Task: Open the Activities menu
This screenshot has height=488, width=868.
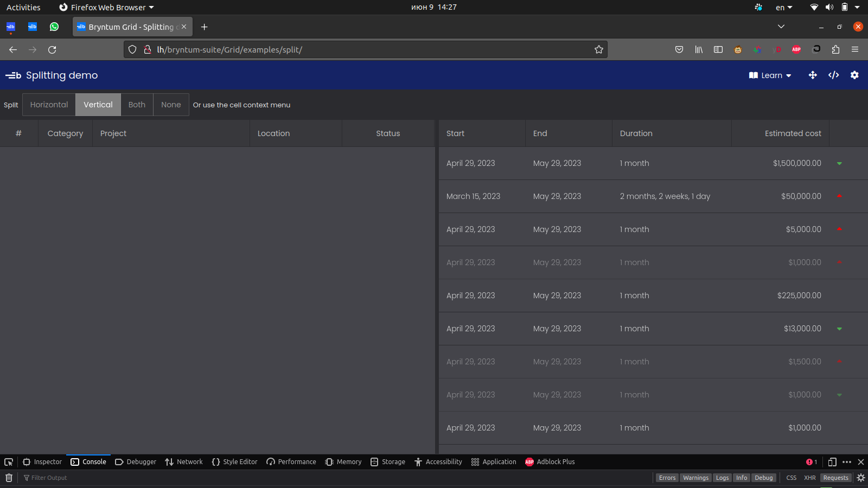Action: click(x=23, y=7)
